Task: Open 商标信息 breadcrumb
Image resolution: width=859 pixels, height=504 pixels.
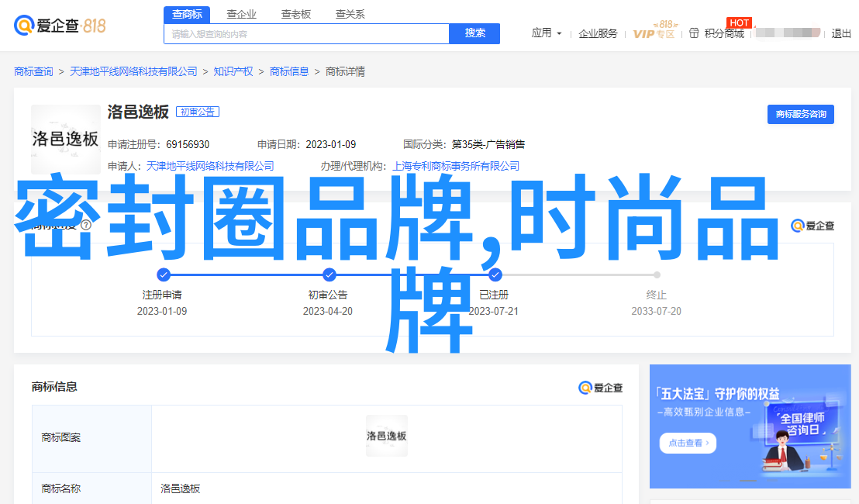Action: coord(288,72)
